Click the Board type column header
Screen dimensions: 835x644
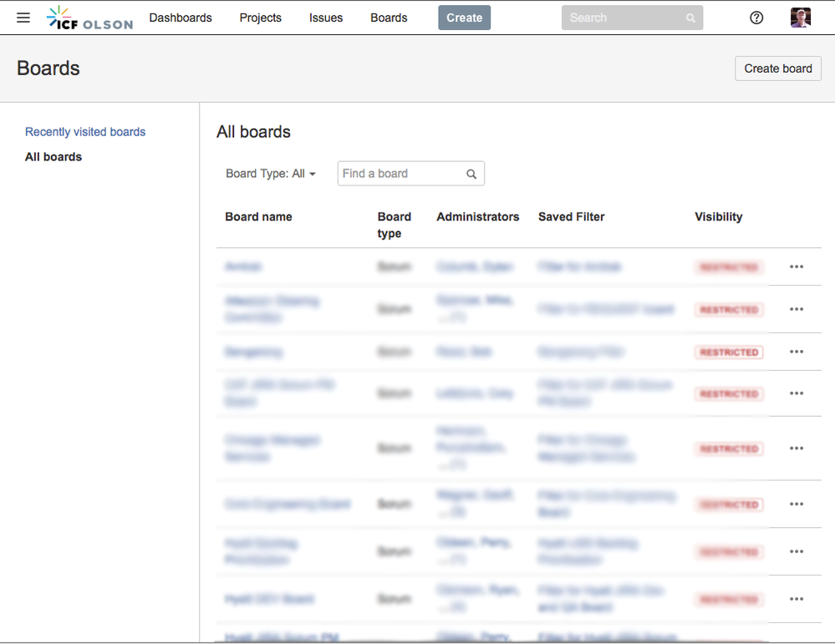point(394,226)
